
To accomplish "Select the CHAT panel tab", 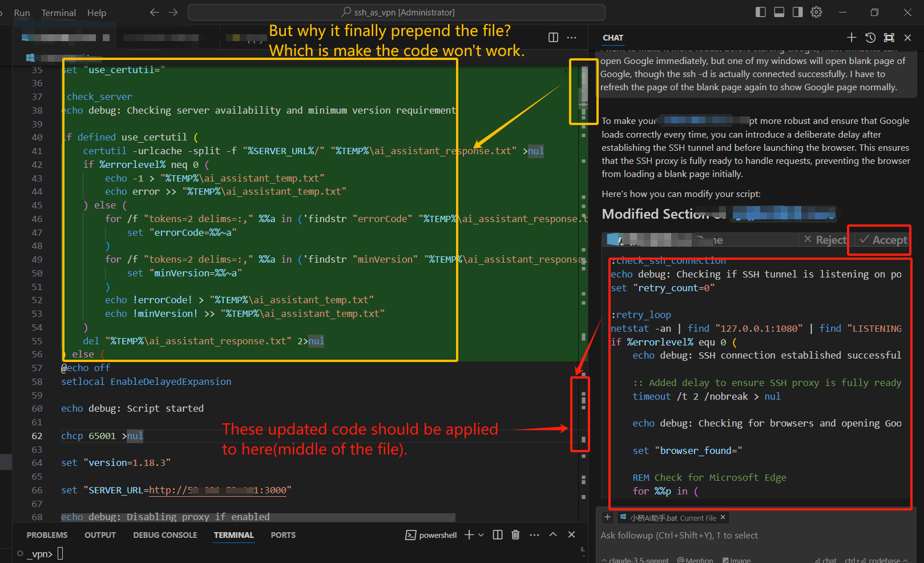I will [613, 38].
